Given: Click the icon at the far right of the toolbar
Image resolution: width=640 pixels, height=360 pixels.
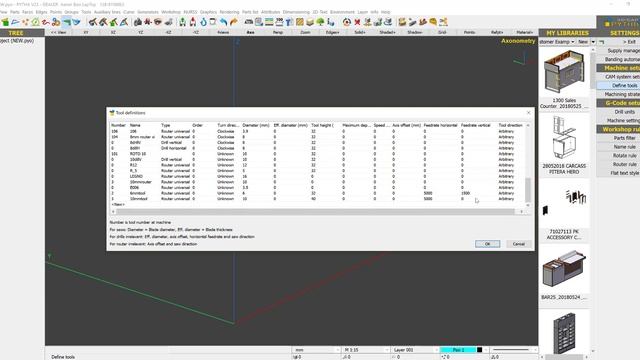Looking at the screenshot, I should 443,22.
